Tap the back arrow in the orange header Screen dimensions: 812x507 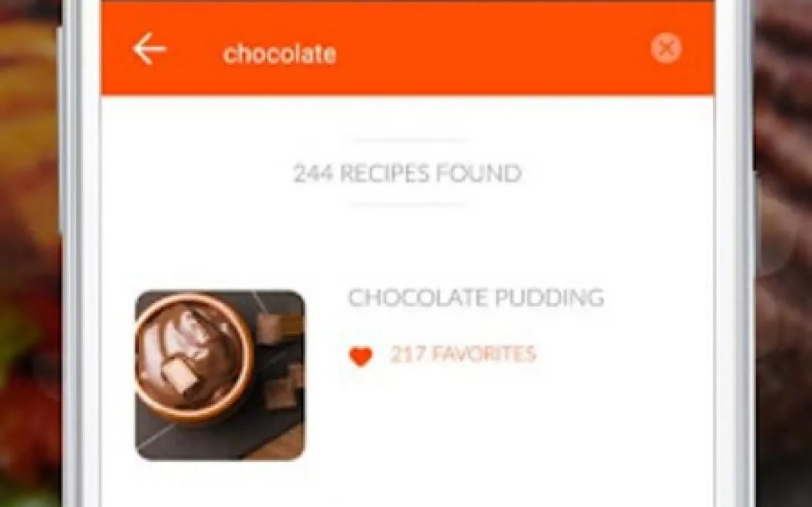pyautogui.click(x=149, y=49)
